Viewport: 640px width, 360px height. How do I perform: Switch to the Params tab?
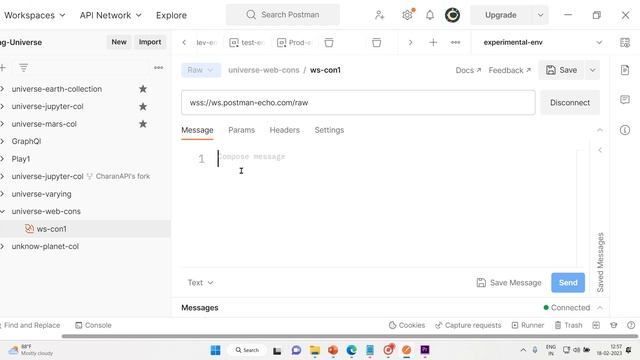coord(242,130)
